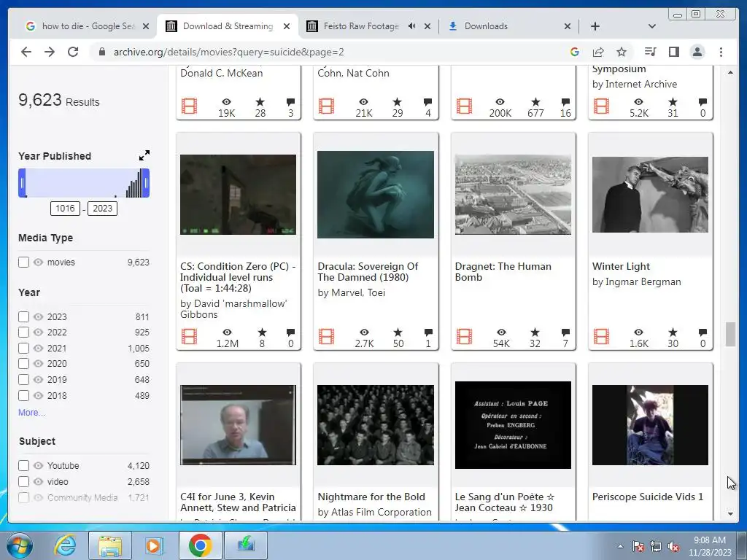
Task: Click the address bar URL
Action: [x=228, y=52]
